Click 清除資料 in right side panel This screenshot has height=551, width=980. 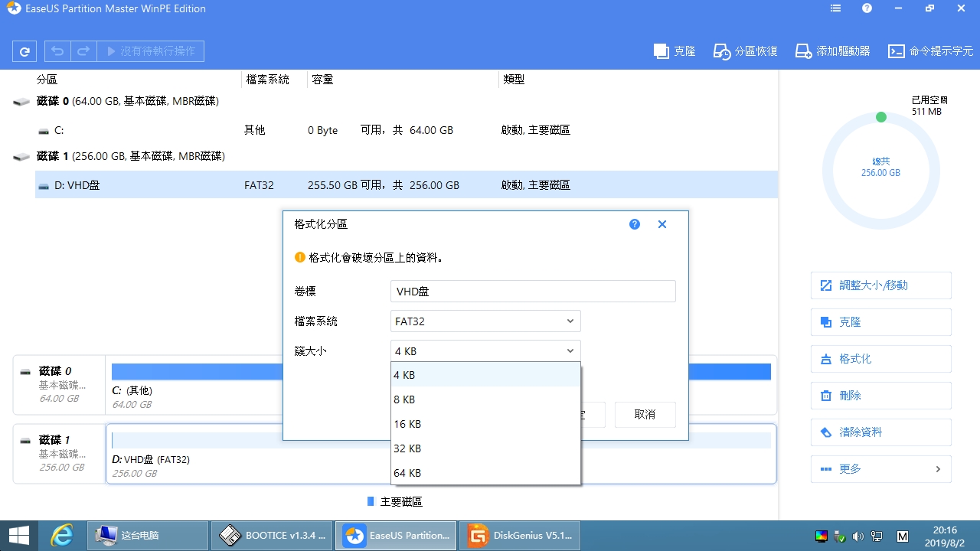click(x=880, y=432)
